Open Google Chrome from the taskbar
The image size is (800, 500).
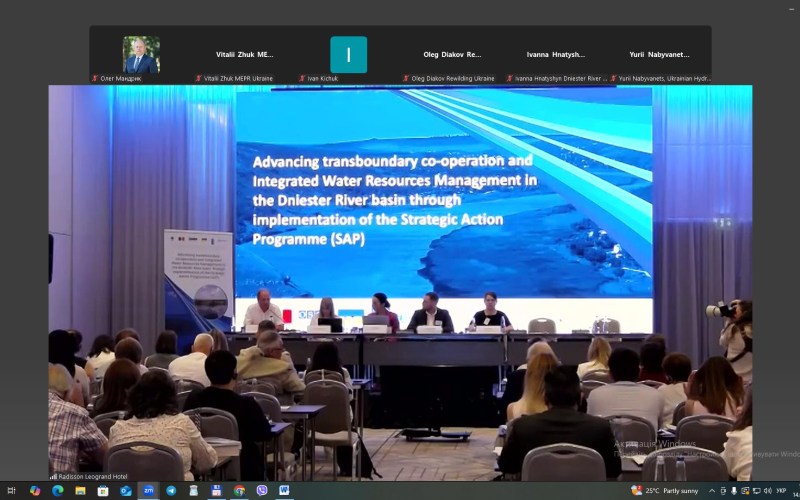(x=239, y=491)
